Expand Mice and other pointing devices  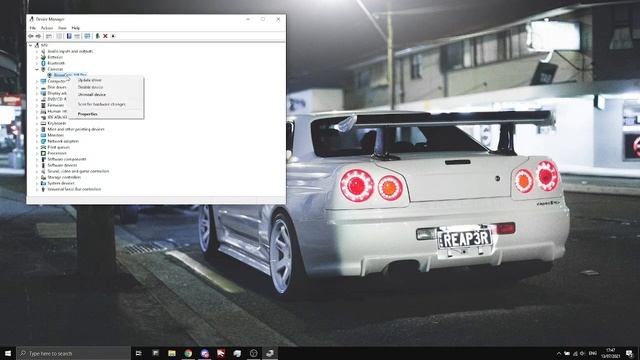pyautogui.click(x=37, y=129)
